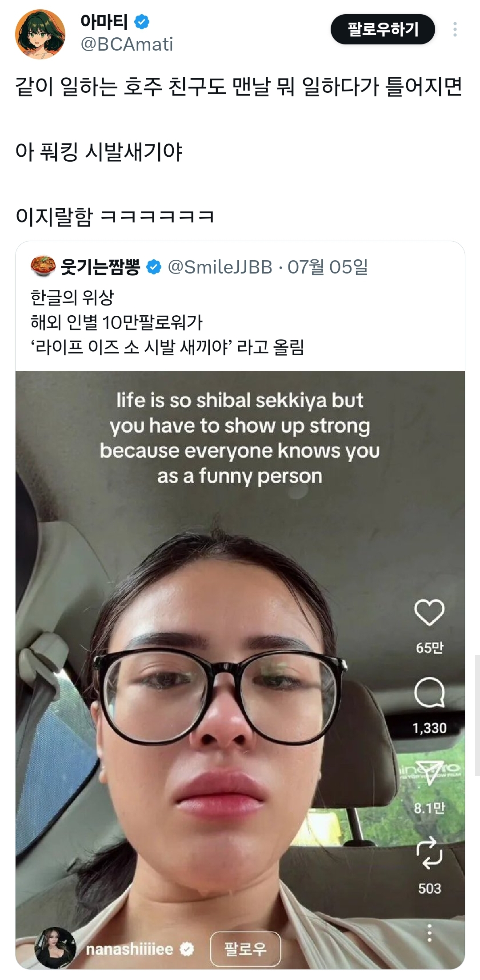Open video's vertical three-dot menu
Image resolution: width=480 pixels, height=980 pixels.
tap(429, 933)
